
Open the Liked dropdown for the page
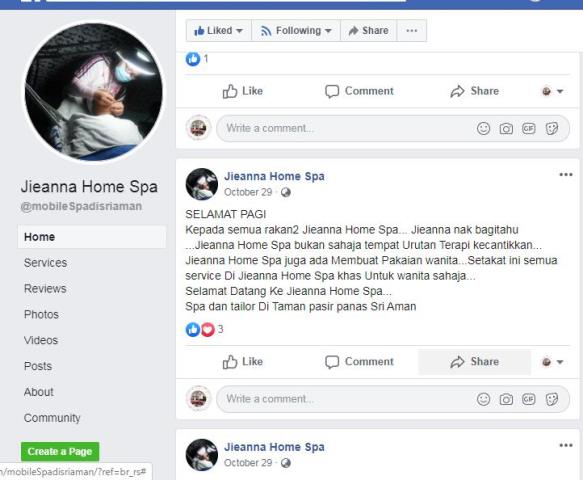(x=219, y=30)
